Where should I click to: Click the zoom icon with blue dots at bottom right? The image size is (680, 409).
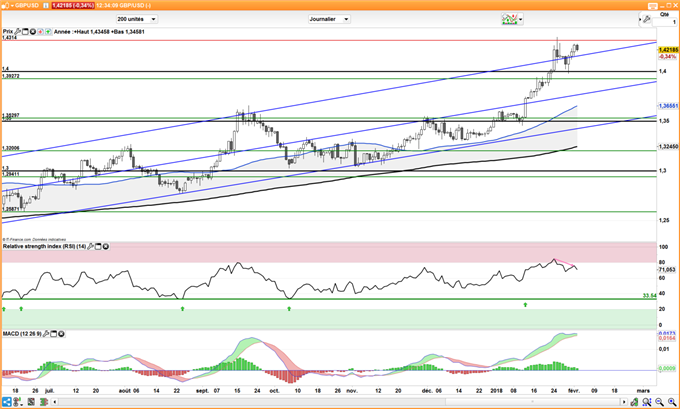click(647, 402)
